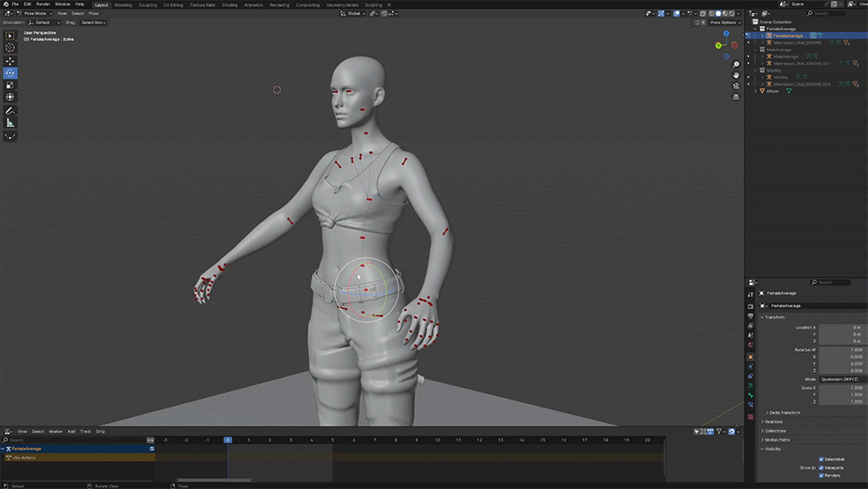The height and width of the screenshot is (489, 868).
Task: Collapse the Transform panel
Action: [x=774, y=317]
